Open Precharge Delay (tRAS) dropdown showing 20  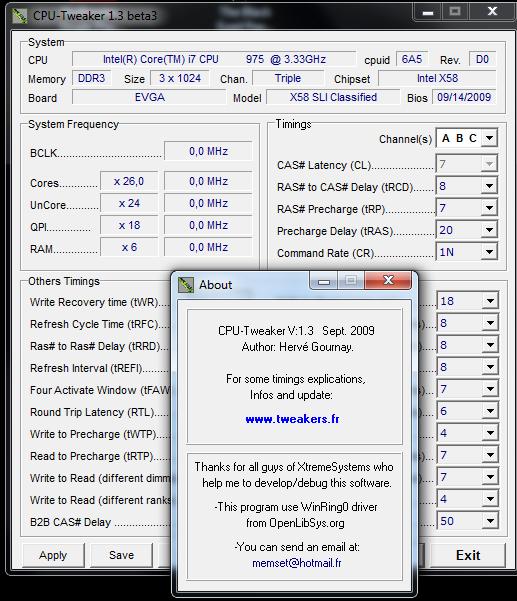point(489,230)
